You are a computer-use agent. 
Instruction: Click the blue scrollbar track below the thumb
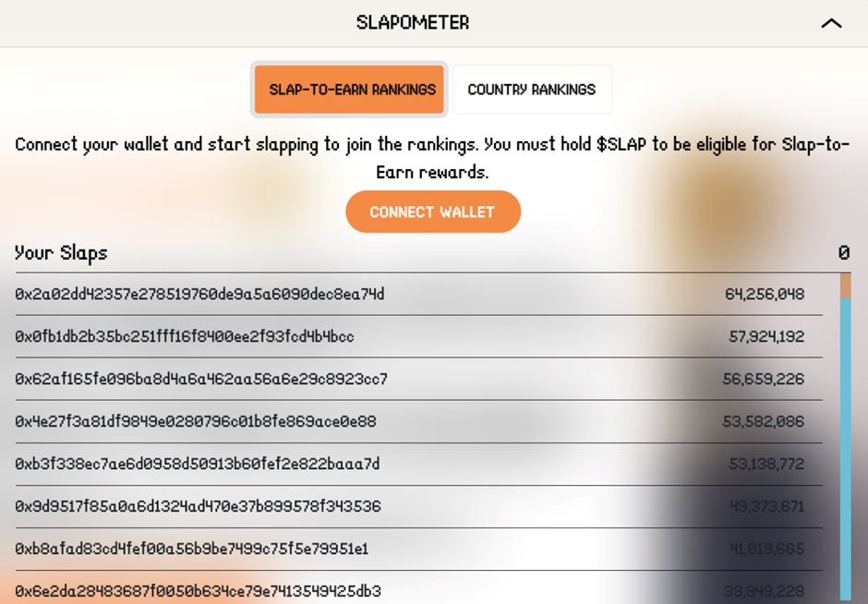[845, 443]
